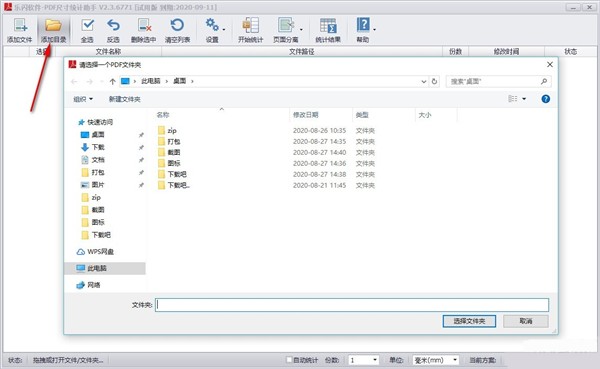The image size is (600, 369).
Task: Select 文档 in the navigation pane
Action: pyautogui.click(x=98, y=160)
